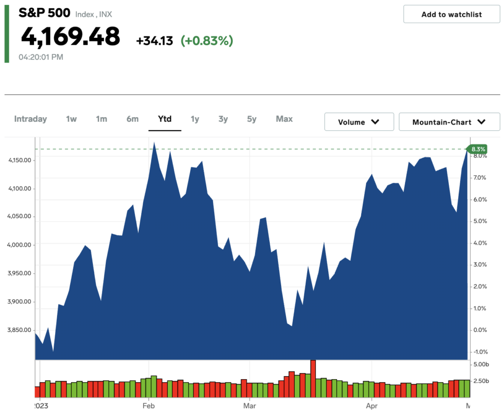The image size is (504, 420).
Task: Click the 3.0% percent axis label
Action: [x=480, y=265]
